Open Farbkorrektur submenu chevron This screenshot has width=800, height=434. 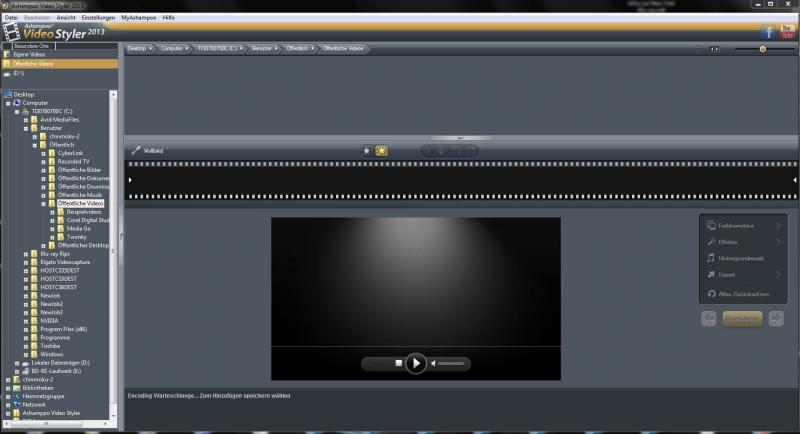pos(778,225)
